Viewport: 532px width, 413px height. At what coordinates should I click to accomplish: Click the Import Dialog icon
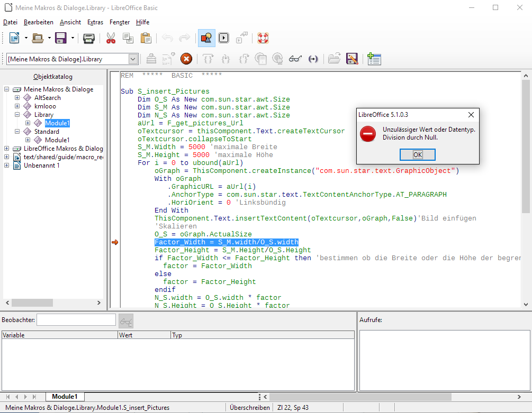[x=374, y=59]
